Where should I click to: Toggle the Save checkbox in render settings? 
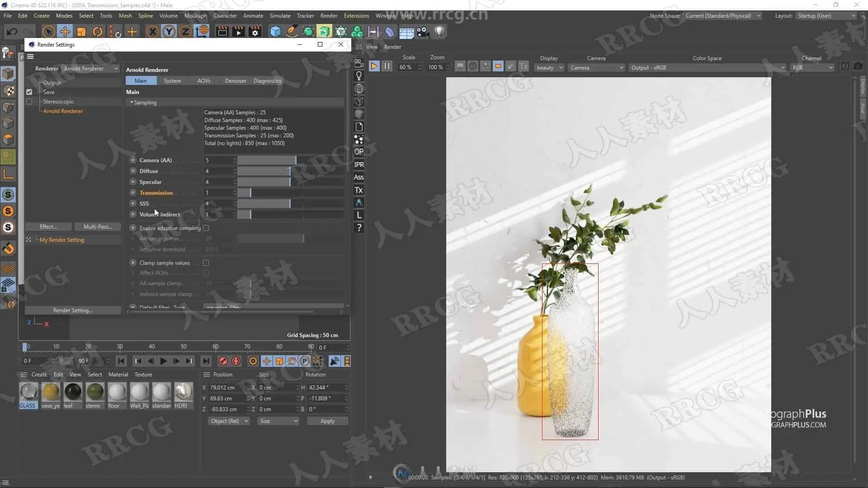(x=29, y=92)
